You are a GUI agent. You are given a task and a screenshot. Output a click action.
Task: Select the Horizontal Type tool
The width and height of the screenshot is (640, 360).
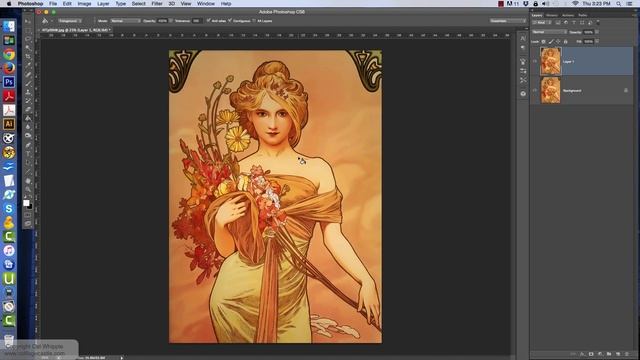(x=28, y=154)
